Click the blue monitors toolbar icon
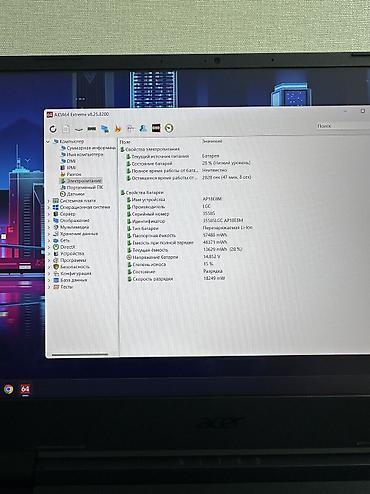370x494 pixels. (105, 128)
